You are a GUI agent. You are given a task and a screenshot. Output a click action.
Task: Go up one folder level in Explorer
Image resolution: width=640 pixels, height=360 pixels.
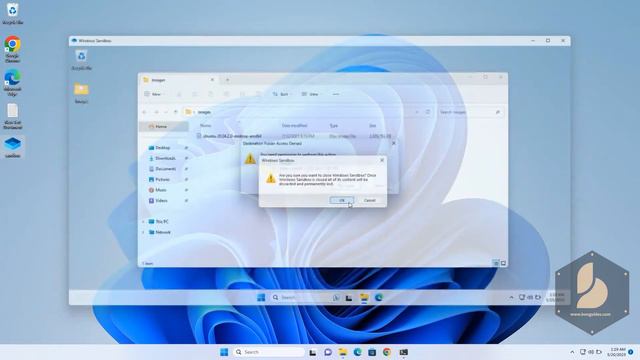click(x=176, y=112)
